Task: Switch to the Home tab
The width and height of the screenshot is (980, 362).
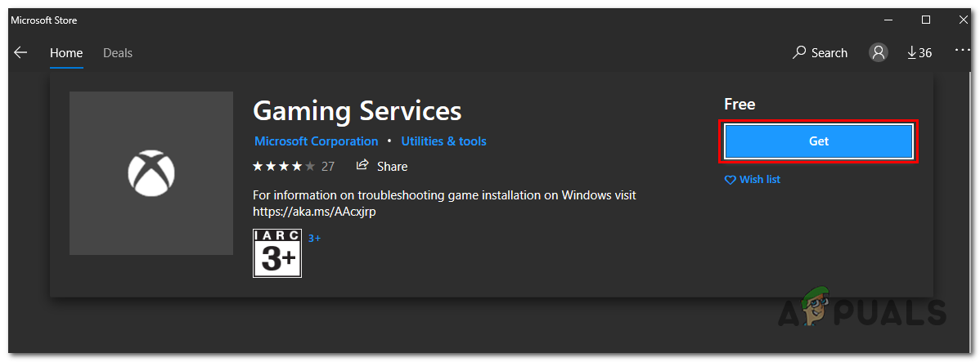Action: click(x=66, y=52)
